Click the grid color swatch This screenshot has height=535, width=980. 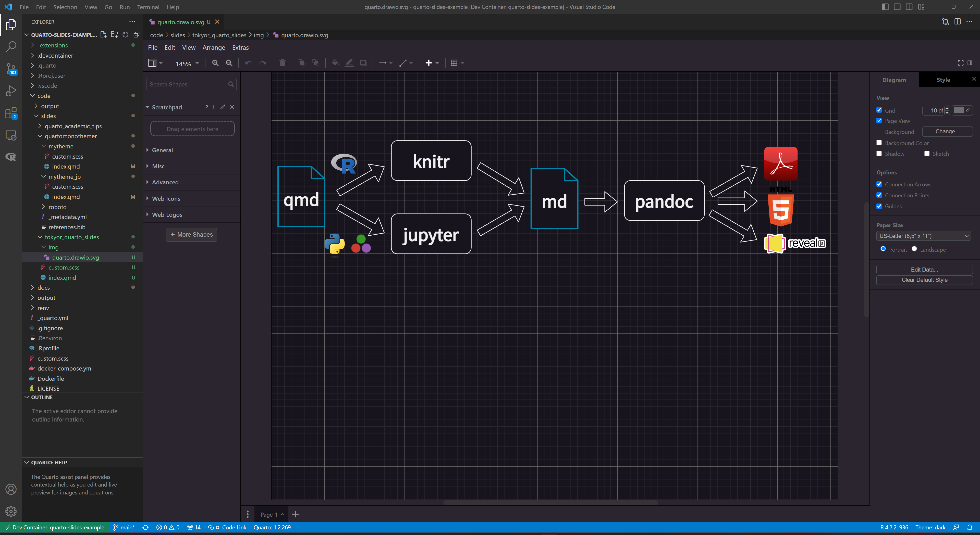[x=959, y=110]
